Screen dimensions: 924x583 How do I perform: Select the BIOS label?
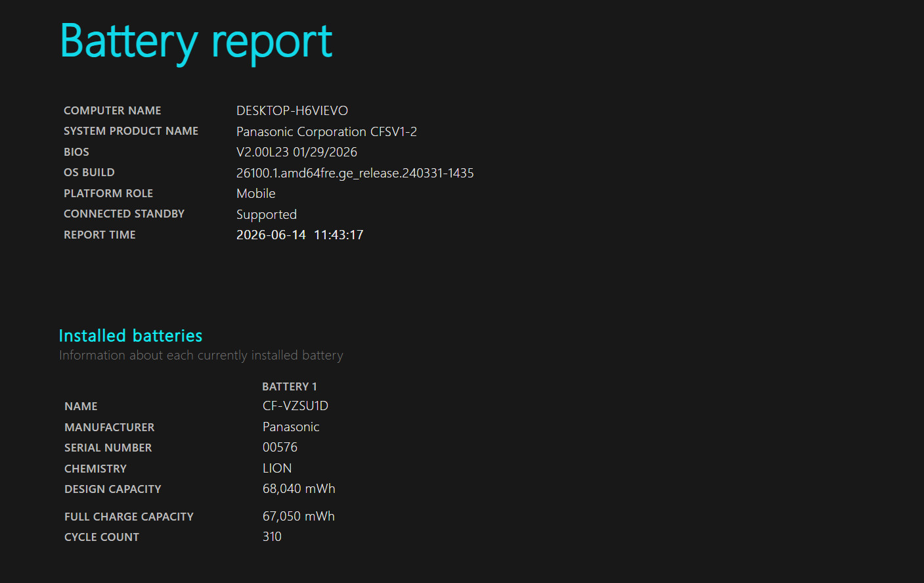76,152
